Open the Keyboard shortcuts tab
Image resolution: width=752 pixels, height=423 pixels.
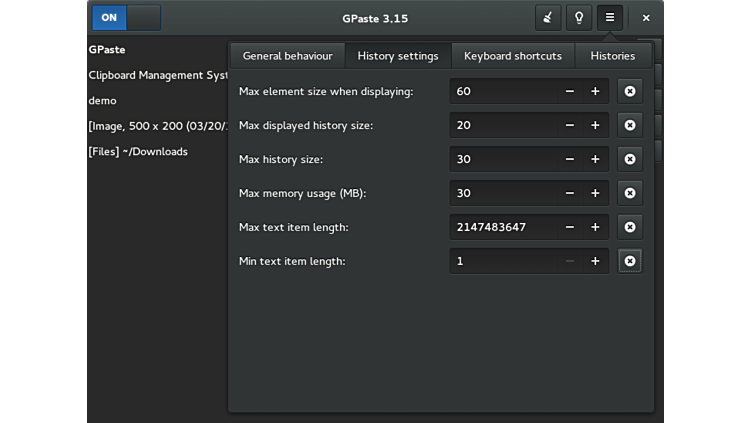click(x=513, y=56)
